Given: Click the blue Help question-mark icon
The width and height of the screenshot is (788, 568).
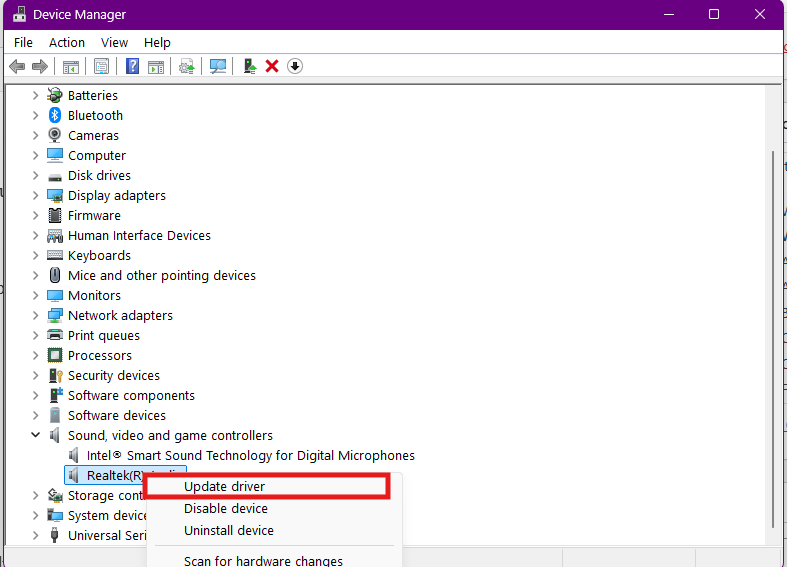Looking at the screenshot, I should coord(132,66).
